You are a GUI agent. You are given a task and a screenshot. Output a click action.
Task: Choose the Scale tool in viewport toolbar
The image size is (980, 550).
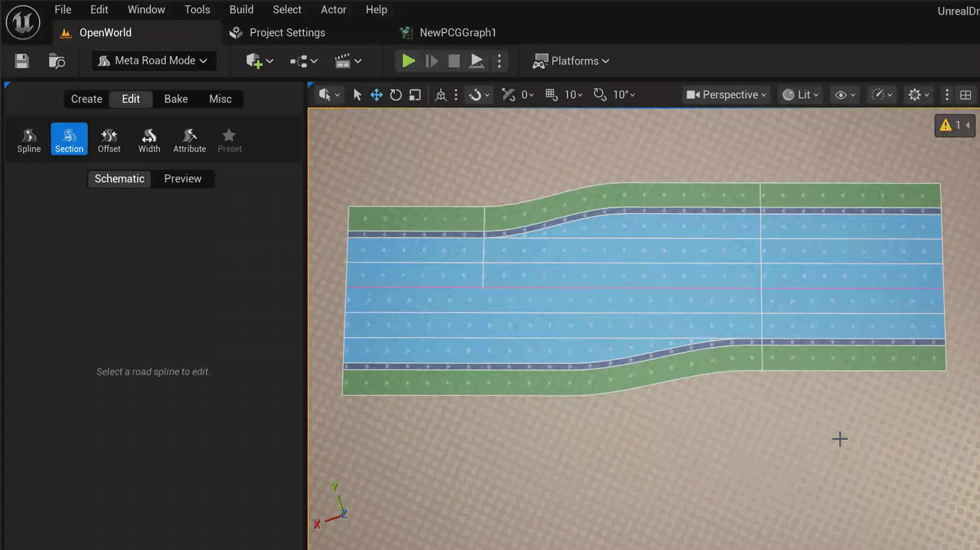click(x=415, y=95)
